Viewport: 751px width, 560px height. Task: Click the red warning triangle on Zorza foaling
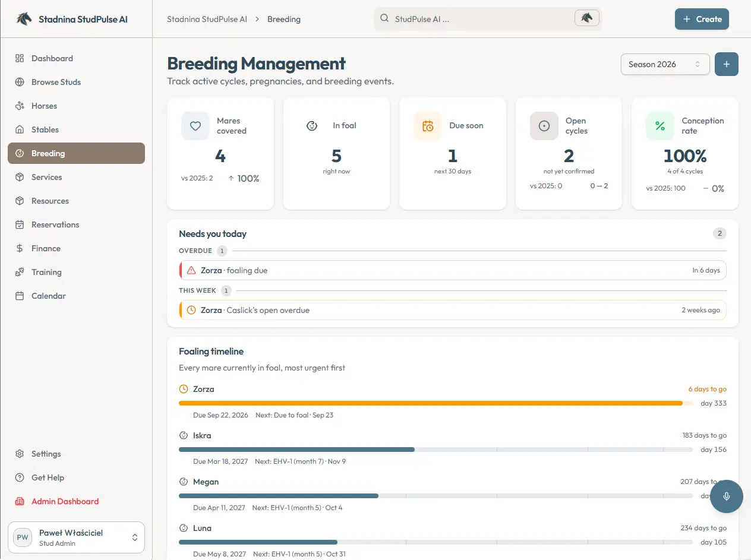point(191,270)
